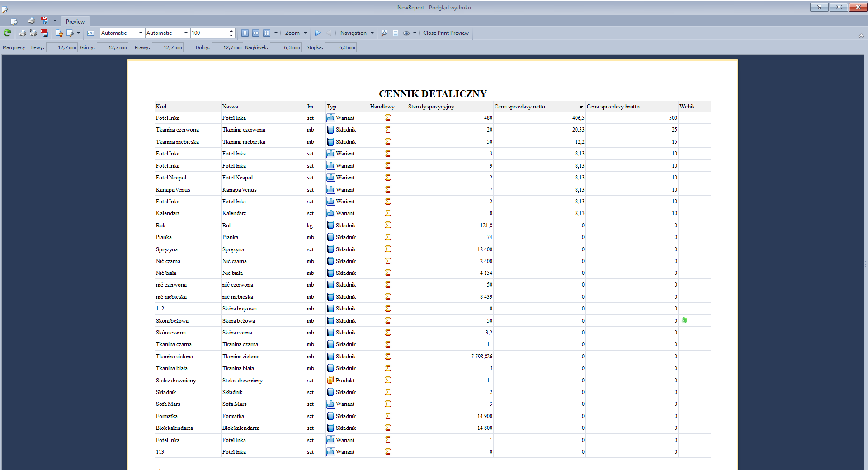Collapse the ribbon with the chevron arrow
This screenshot has height=470, width=868.
click(861, 36)
